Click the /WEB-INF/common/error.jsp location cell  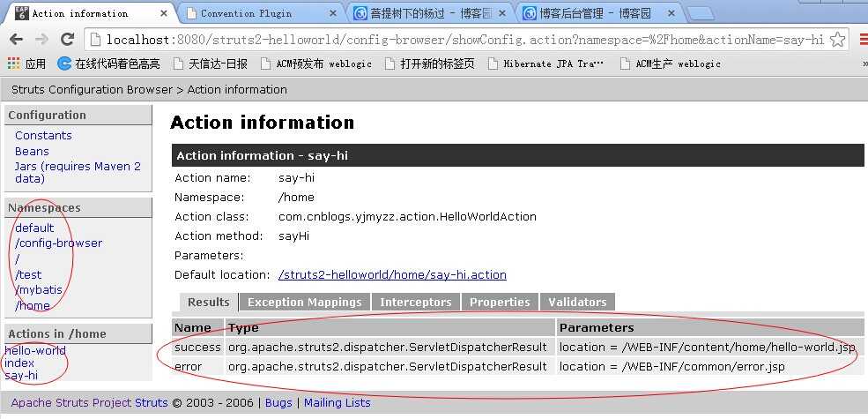click(709, 366)
